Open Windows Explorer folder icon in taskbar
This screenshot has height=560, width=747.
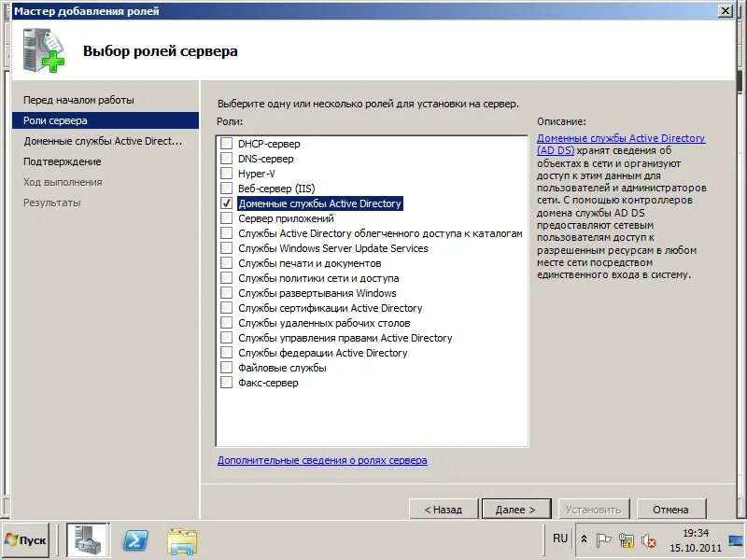tap(182, 540)
